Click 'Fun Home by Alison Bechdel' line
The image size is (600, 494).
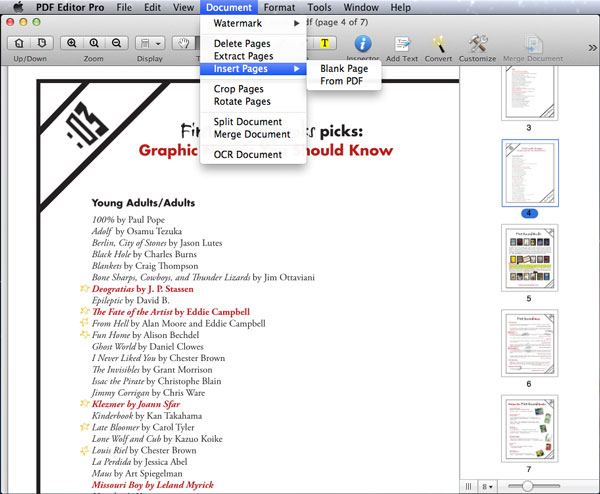pos(145,335)
